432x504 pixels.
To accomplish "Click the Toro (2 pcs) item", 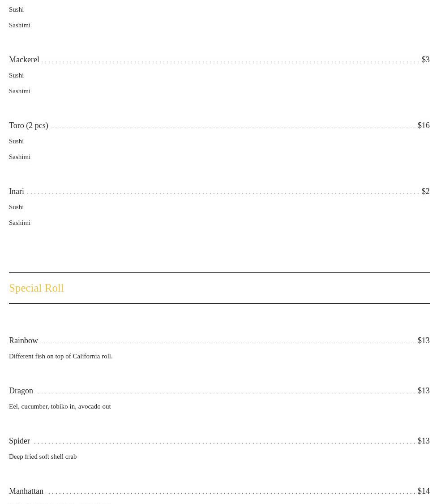I will pos(29,125).
